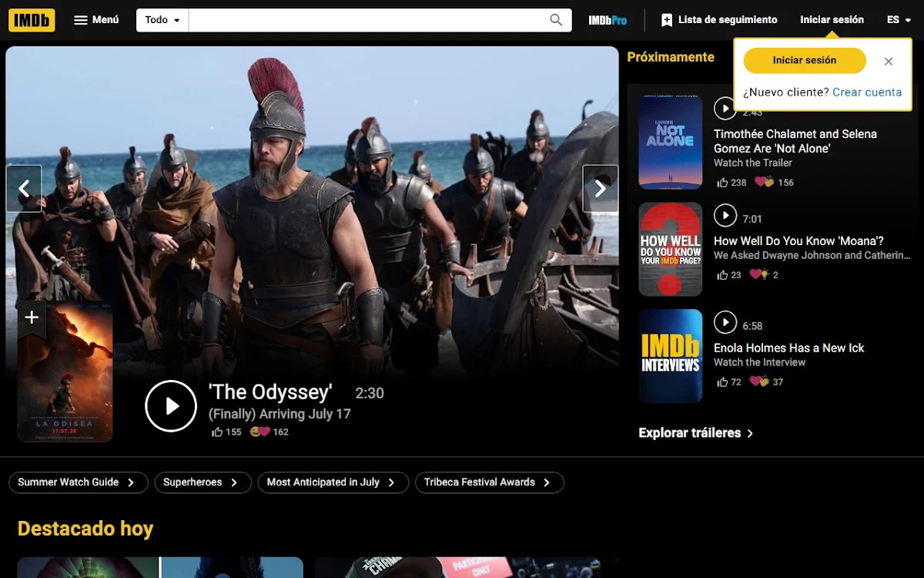
Task: Play the Moana video 7:01
Action: click(725, 215)
